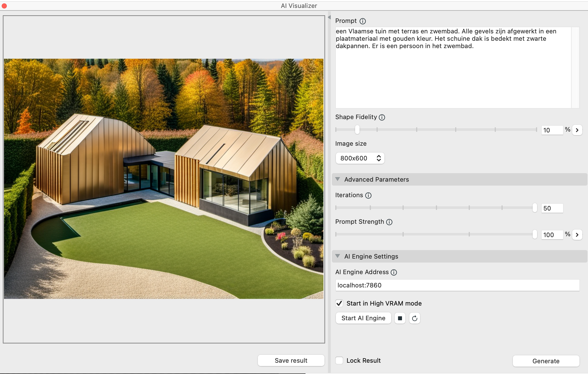
Task: Collapse the side panel with splitter arrow
Action: pos(329,17)
